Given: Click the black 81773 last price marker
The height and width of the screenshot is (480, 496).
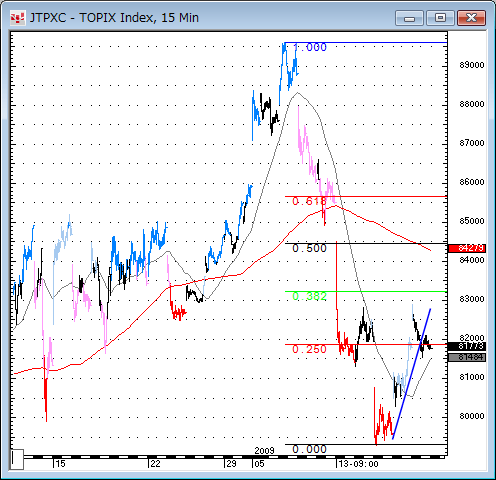Looking at the screenshot, I should tap(467, 346).
